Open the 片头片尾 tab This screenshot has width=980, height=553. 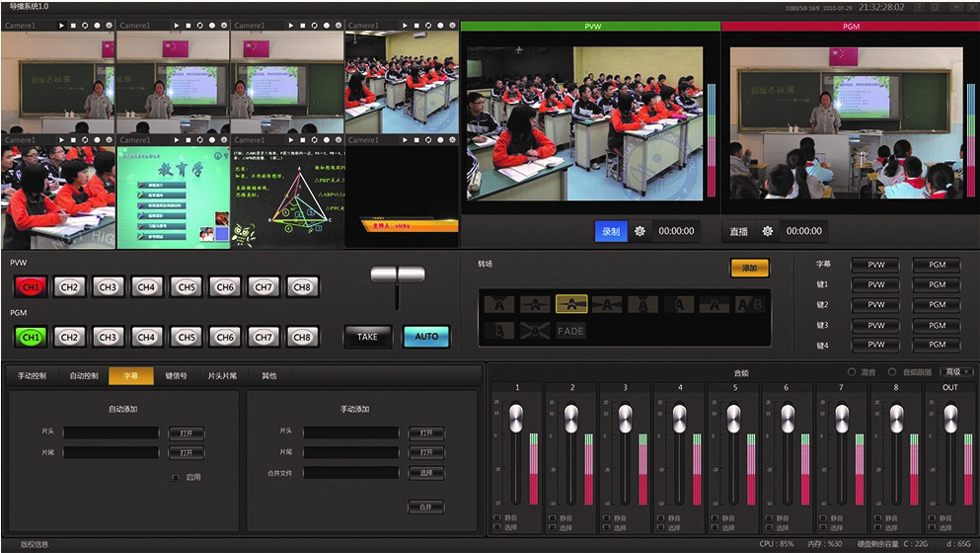pyautogui.click(x=221, y=376)
